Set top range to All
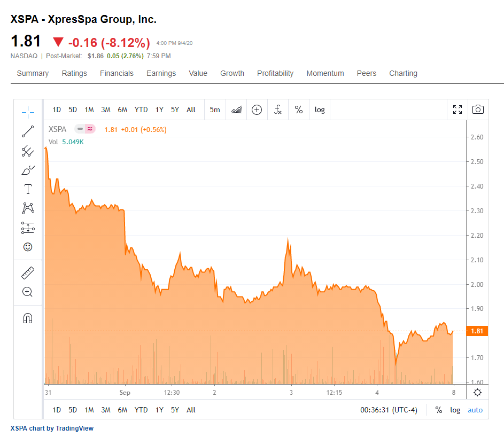 click(x=191, y=110)
